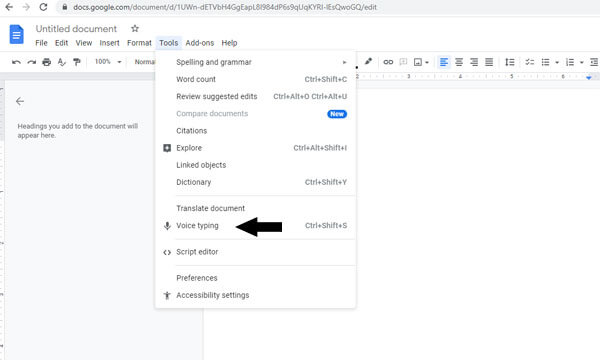The image size is (600, 360).
Task: Start Voice typing from the Tools menu
Action: click(x=256, y=226)
